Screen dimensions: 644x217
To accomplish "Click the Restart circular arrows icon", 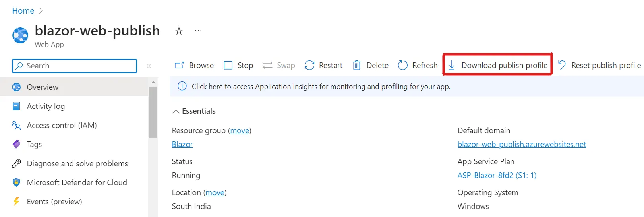I will point(309,65).
